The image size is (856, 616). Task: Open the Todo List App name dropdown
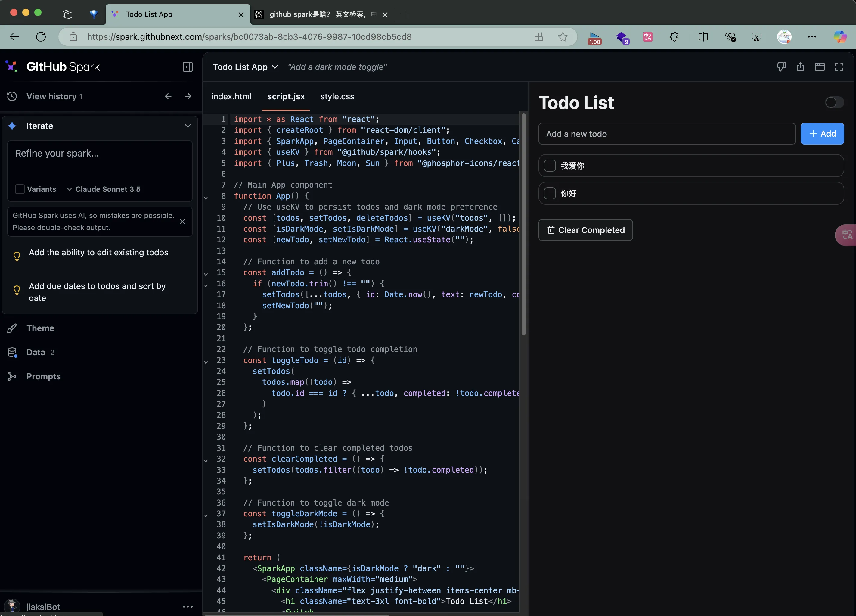click(246, 67)
